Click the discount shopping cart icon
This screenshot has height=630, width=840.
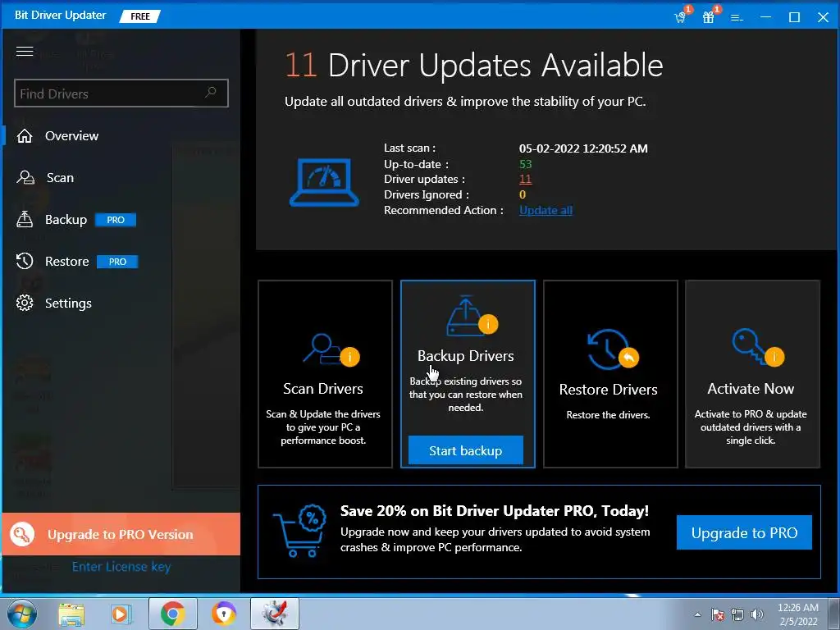tap(299, 531)
